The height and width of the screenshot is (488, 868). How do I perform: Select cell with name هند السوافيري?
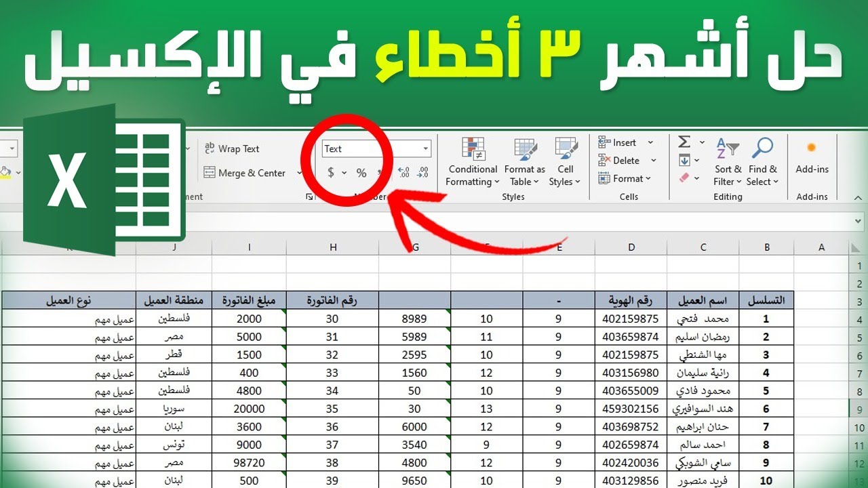click(x=704, y=409)
